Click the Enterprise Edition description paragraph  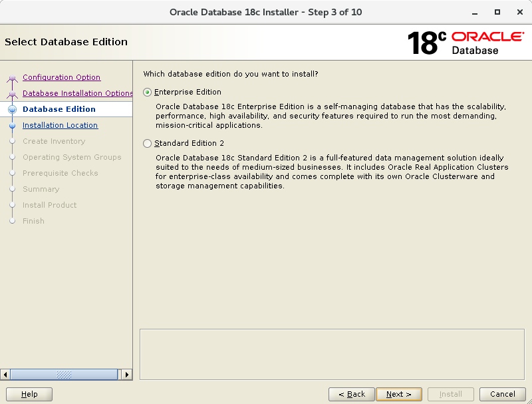pyautogui.click(x=331, y=116)
